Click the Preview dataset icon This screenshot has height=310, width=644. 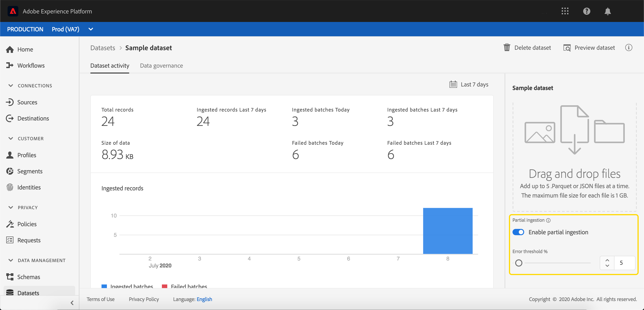[567, 47]
